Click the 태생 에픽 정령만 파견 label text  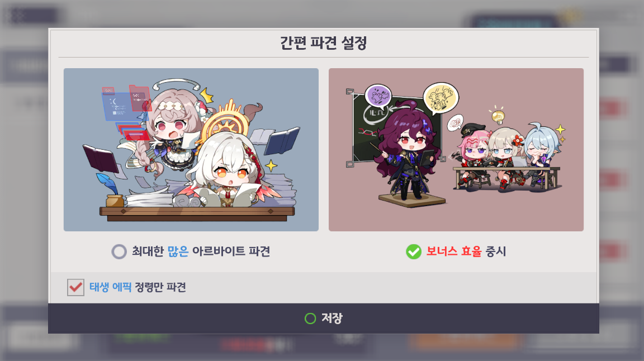(138, 287)
